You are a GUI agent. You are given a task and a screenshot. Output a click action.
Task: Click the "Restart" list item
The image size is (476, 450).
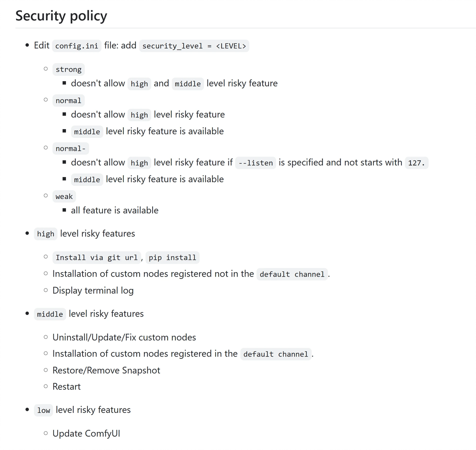point(67,387)
